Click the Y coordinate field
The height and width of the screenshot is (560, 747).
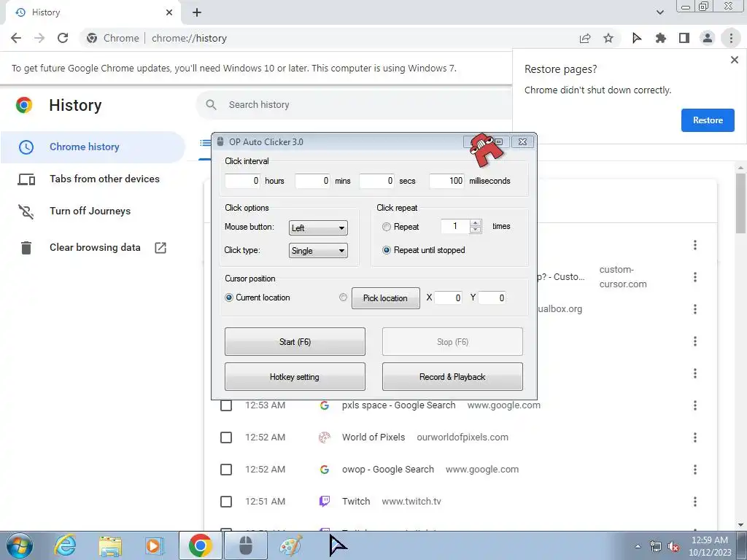point(492,298)
